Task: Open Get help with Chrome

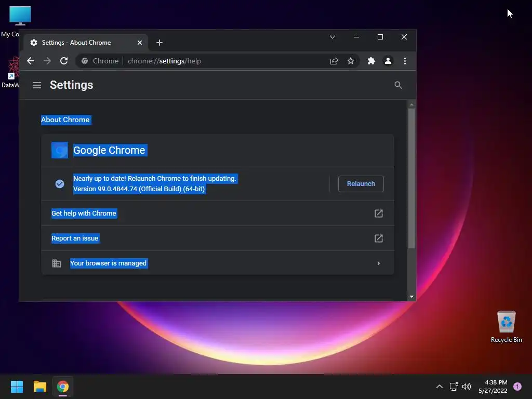Action: tap(218, 214)
